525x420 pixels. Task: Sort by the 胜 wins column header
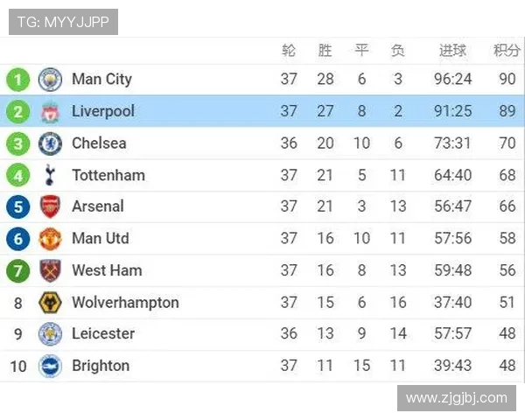point(325,51)
